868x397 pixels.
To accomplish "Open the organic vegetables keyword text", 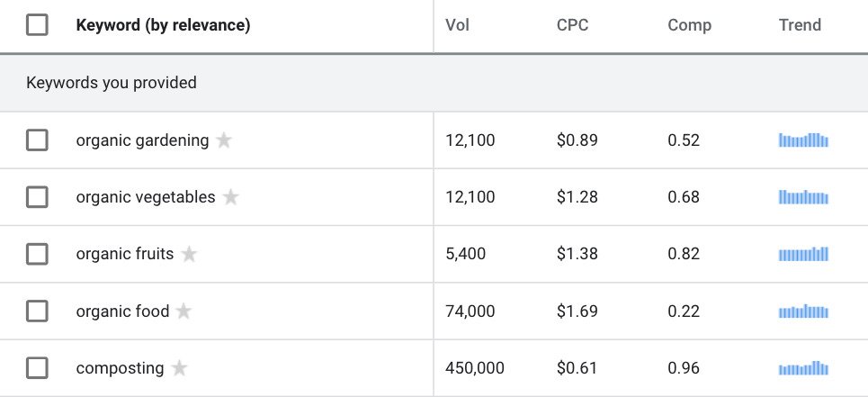I will coord(146,197).
